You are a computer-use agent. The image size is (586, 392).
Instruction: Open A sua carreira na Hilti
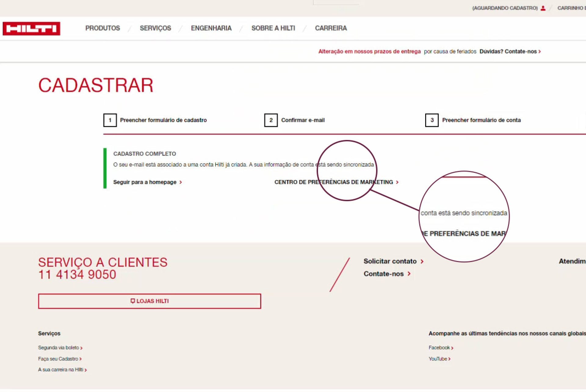62,370
